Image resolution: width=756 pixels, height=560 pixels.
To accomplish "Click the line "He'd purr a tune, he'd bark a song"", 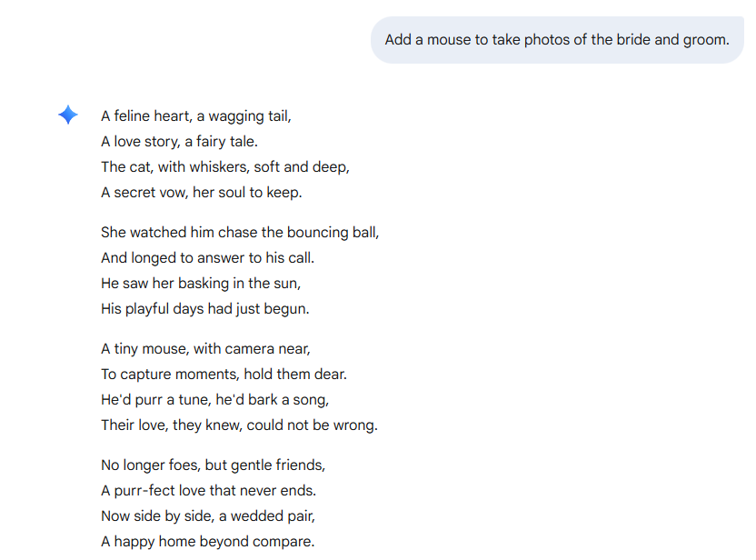I will point(214,400).
